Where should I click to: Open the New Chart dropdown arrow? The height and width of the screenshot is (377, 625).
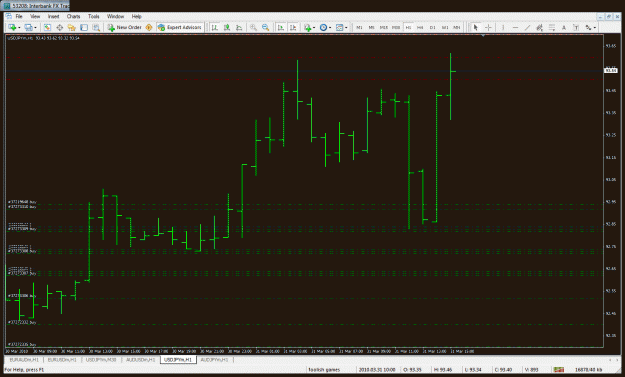coord(19,27)
